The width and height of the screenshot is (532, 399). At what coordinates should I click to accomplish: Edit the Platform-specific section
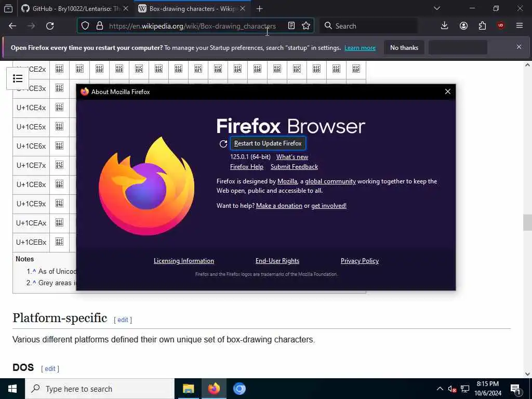click(123, 320)
